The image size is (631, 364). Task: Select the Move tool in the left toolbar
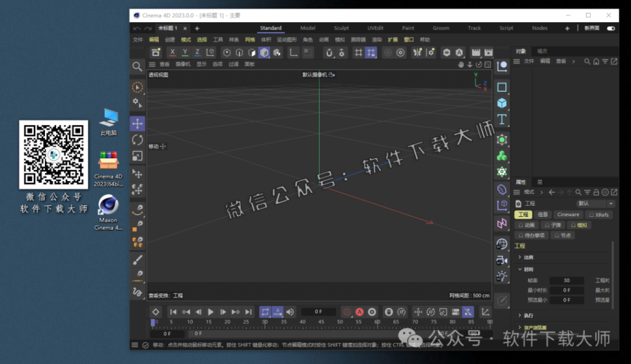[x=137, y=124]
